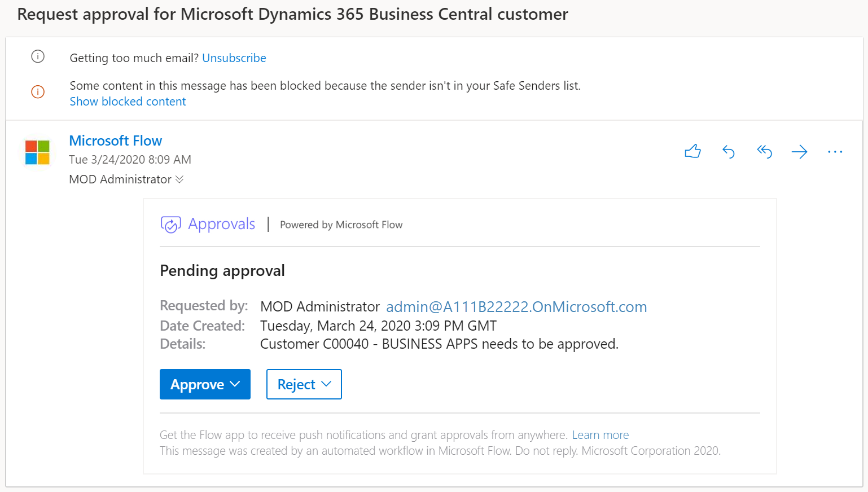Image resolution: width=868 pixels, height=492 pixels.
Task: Click the Pending approval heading
Action: [222, 271]
